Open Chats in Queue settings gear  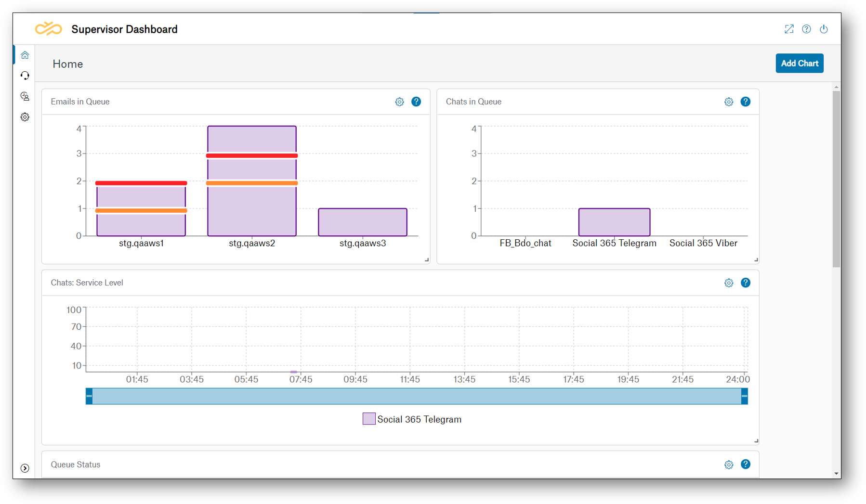pyautogui.click(x=729, y=102)
